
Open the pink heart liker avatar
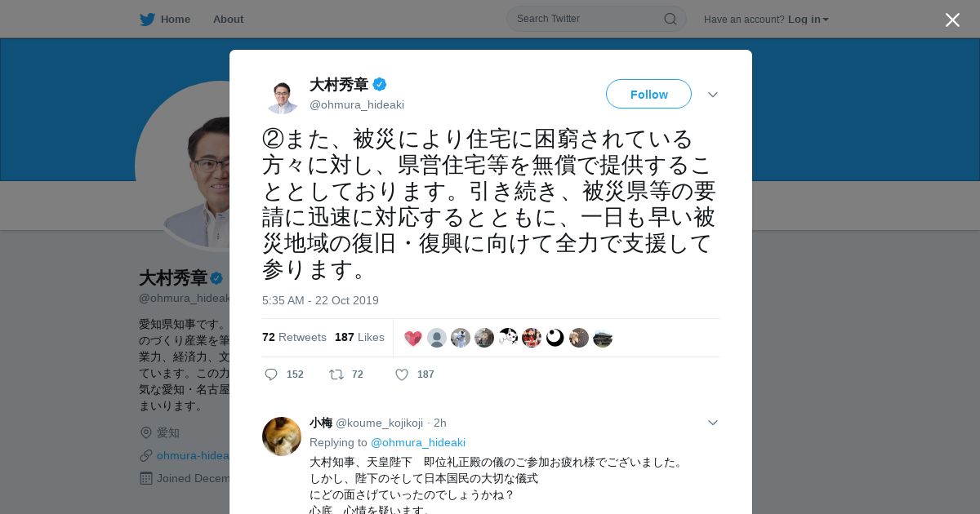(x=413, y=338)
